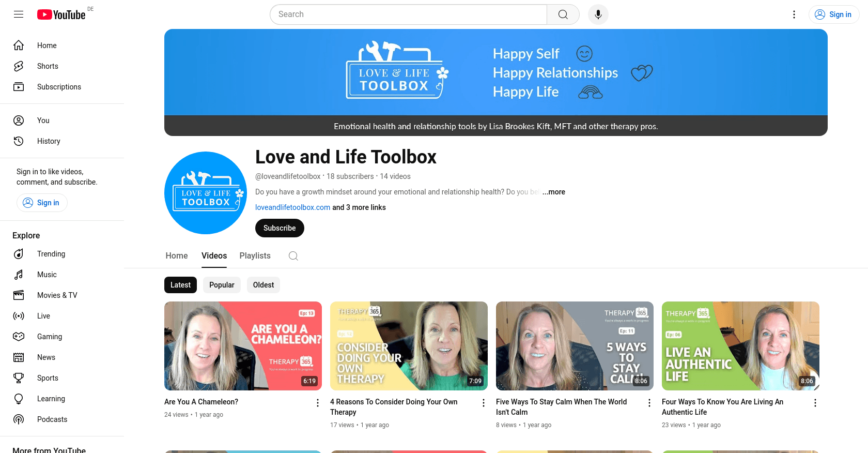Image resolution: width=868 pixels, height=453 pixels.
Task: Select the Popular sort chip
Action: click(222, 285)
